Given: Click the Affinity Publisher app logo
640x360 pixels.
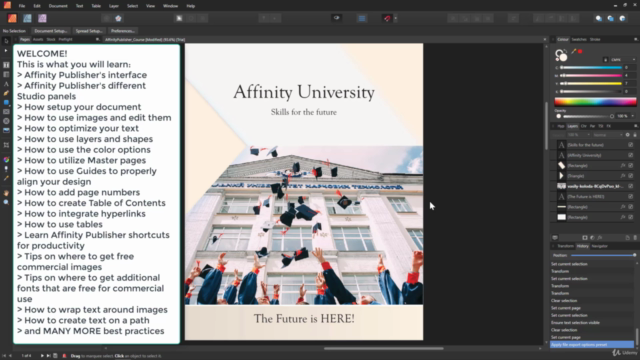Looking at the screenshot, I should click(7, 5).
